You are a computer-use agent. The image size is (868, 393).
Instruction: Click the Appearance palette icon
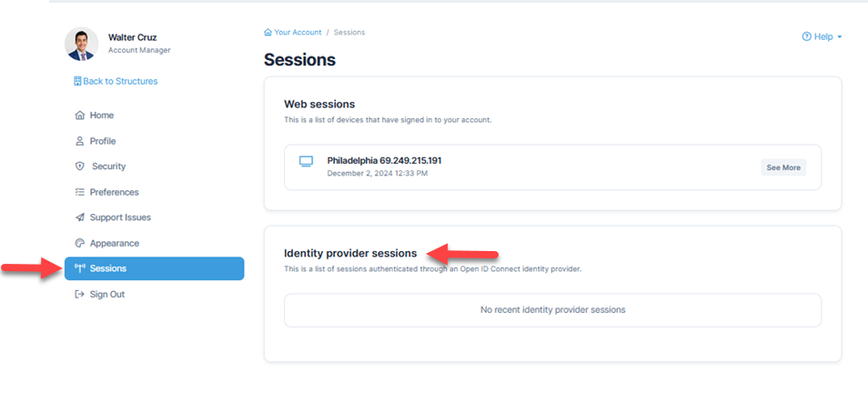point(80,243)
